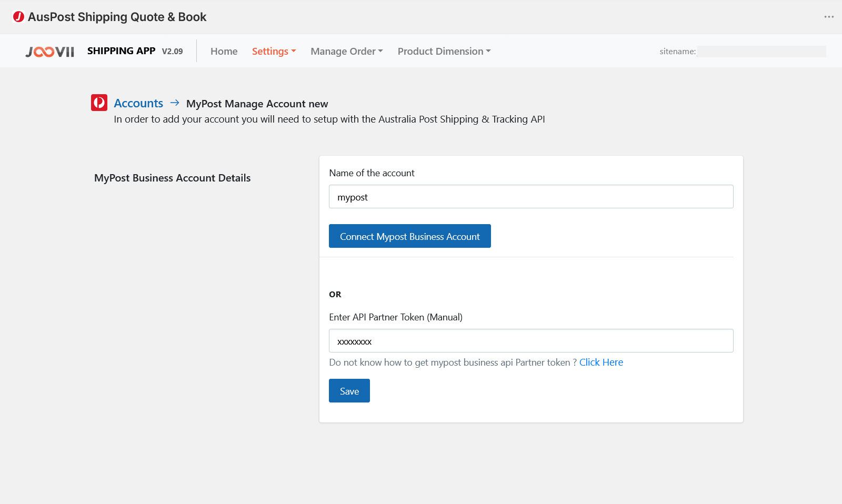Click the SHIPPING APP title text
Viewport: 842px width, 504px height.
tap(121, 51)
